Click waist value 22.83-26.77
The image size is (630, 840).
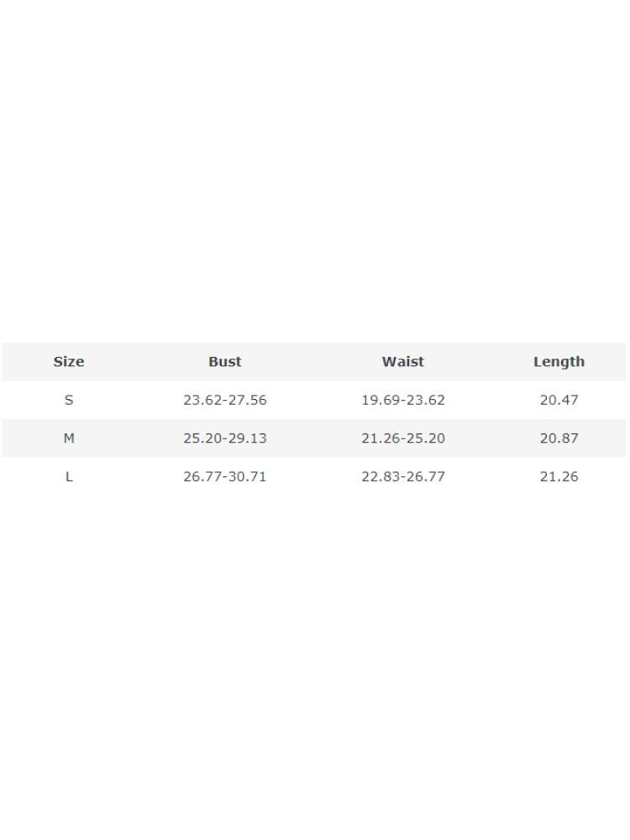(402, 476)
